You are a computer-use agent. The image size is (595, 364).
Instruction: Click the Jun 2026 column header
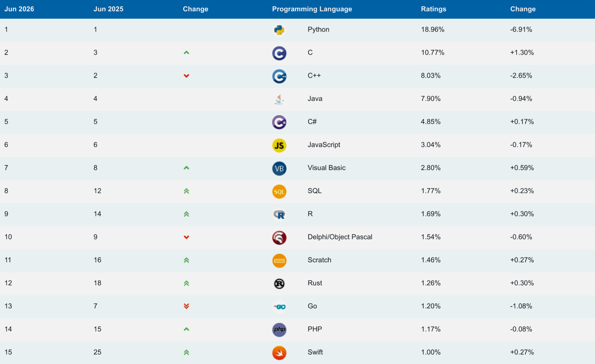click(19, 9)
